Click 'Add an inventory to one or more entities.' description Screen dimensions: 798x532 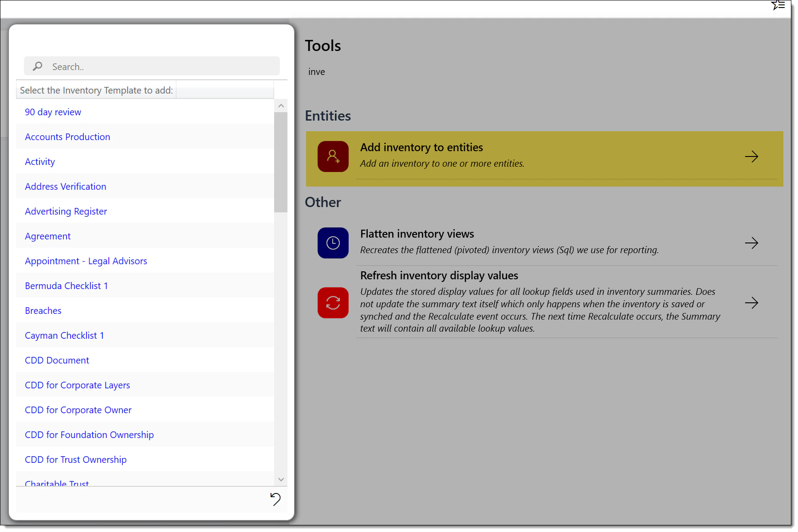pos(442,164)
